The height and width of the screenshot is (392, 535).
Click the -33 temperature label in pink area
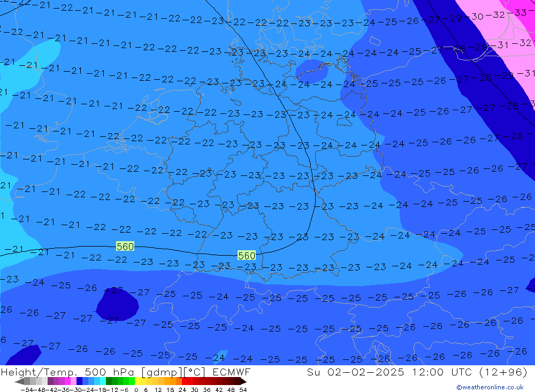pos(517,13)
